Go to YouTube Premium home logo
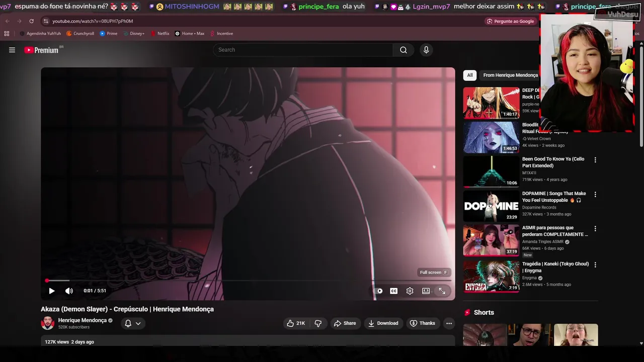 tap(43, 50)
